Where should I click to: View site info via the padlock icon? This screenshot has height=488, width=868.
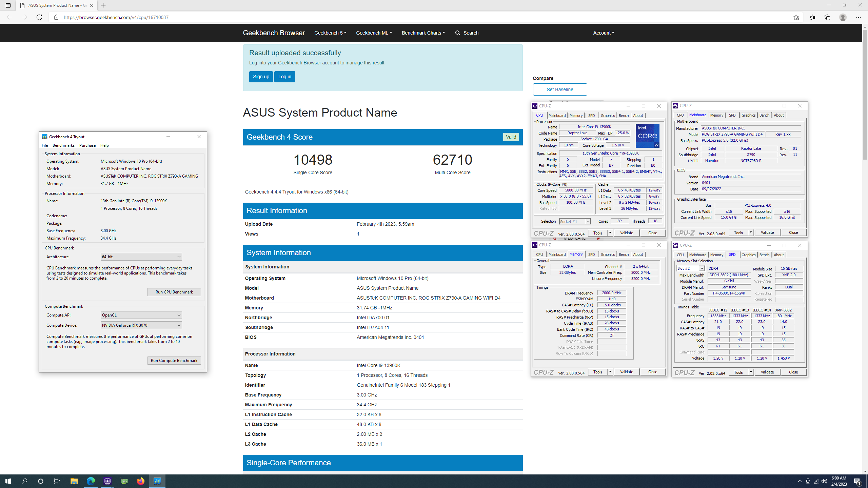[56, 17]
